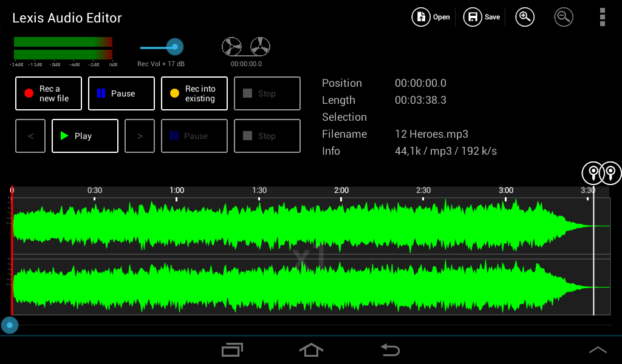The image size is (622, 364).
Task: Click the waveform scroll position handle
Action: coord(9,325)
